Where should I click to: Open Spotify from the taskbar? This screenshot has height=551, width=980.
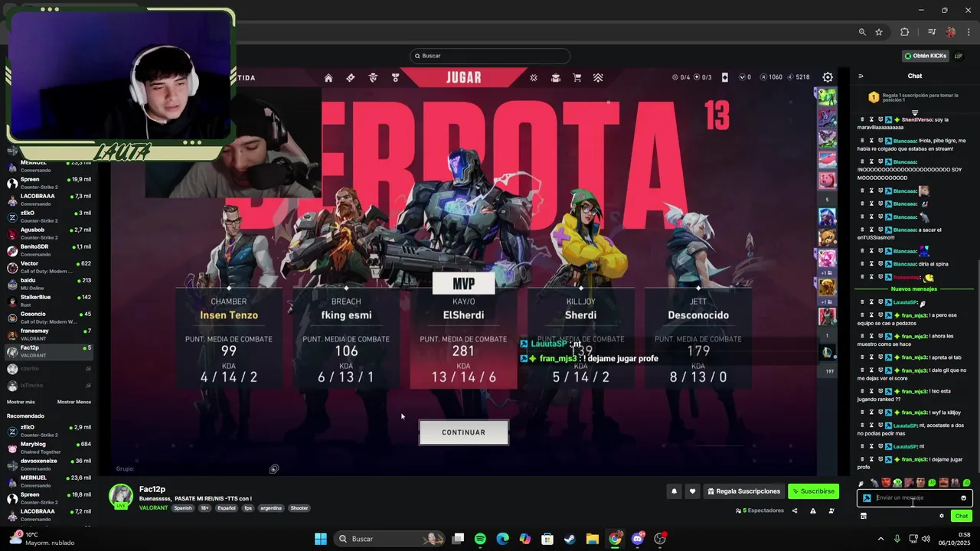tap(480, 539)
